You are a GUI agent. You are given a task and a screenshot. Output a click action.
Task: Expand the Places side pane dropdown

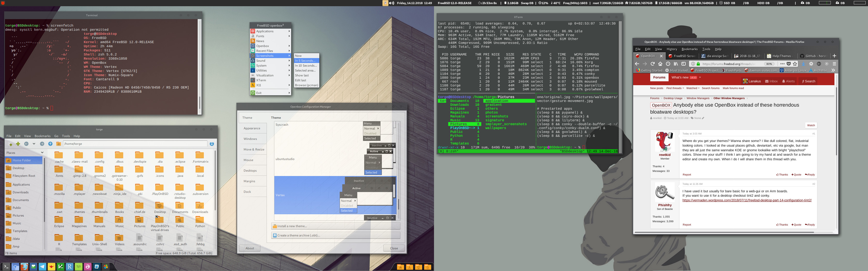coord(42,153)
